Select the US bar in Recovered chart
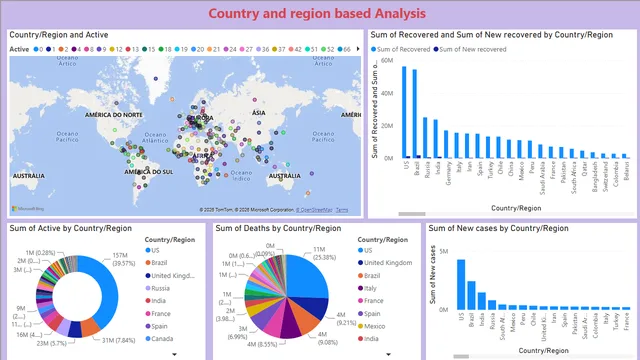Screen dimensions: 640x360 [404, 112]
